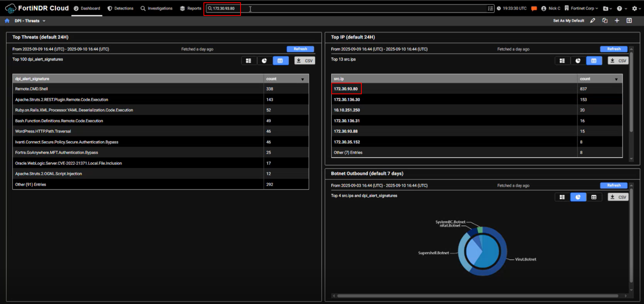Click the search field containing 172.30.93.80

tap(347, 8)
